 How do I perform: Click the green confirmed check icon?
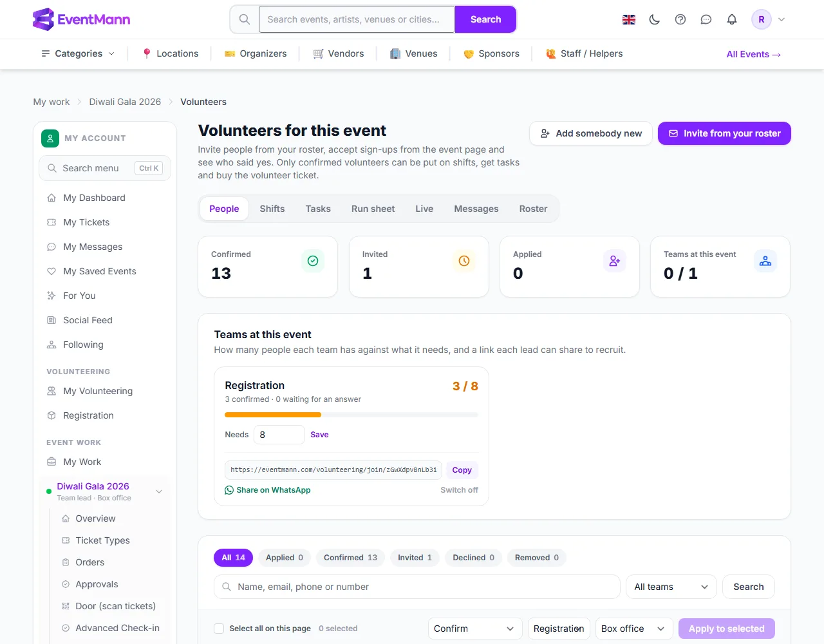tap(313, 261)
